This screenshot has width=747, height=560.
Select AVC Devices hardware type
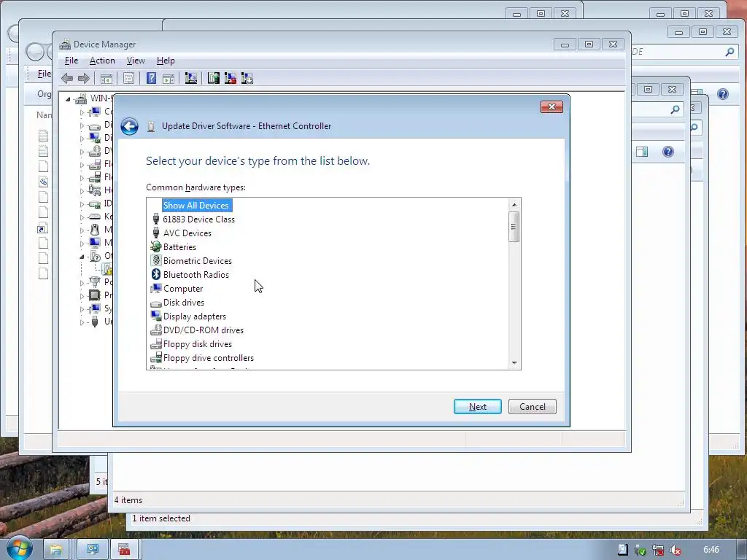187,233
